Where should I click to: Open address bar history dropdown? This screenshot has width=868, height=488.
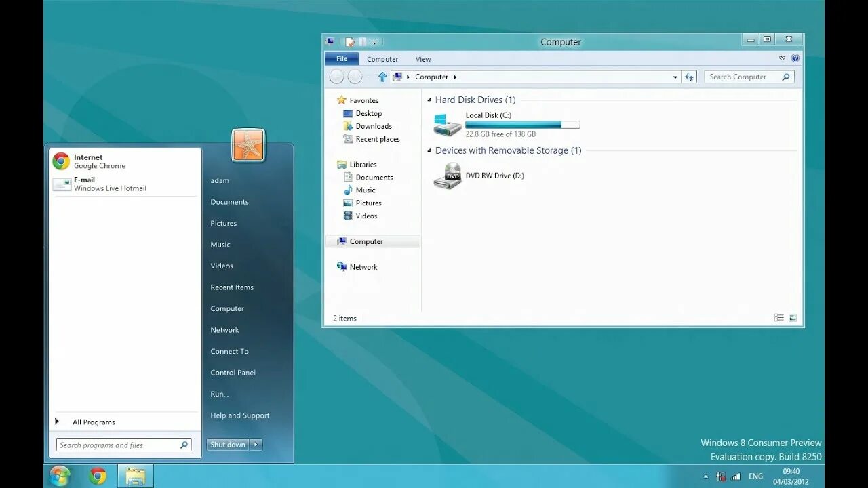point(675,77)
